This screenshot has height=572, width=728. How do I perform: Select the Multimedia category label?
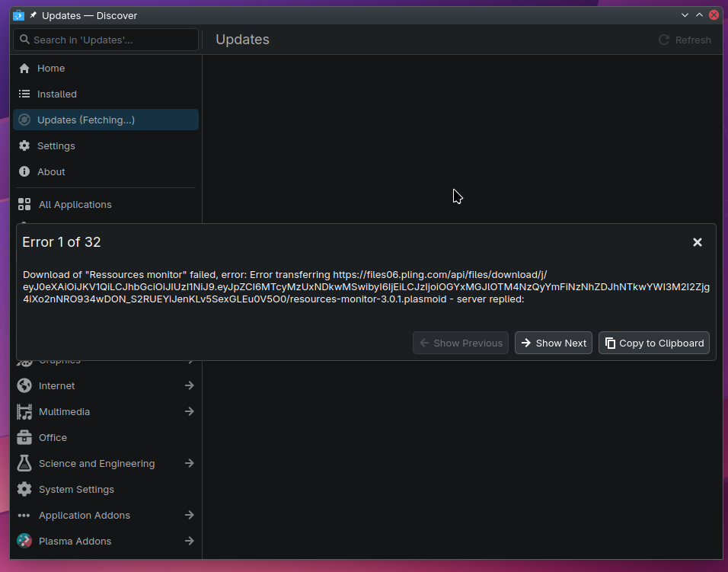[x=64, y=412]
